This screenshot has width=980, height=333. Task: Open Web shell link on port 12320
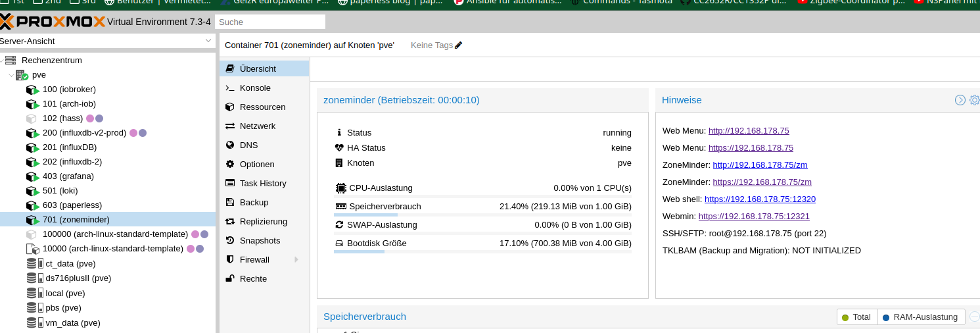tap(760, 199)
